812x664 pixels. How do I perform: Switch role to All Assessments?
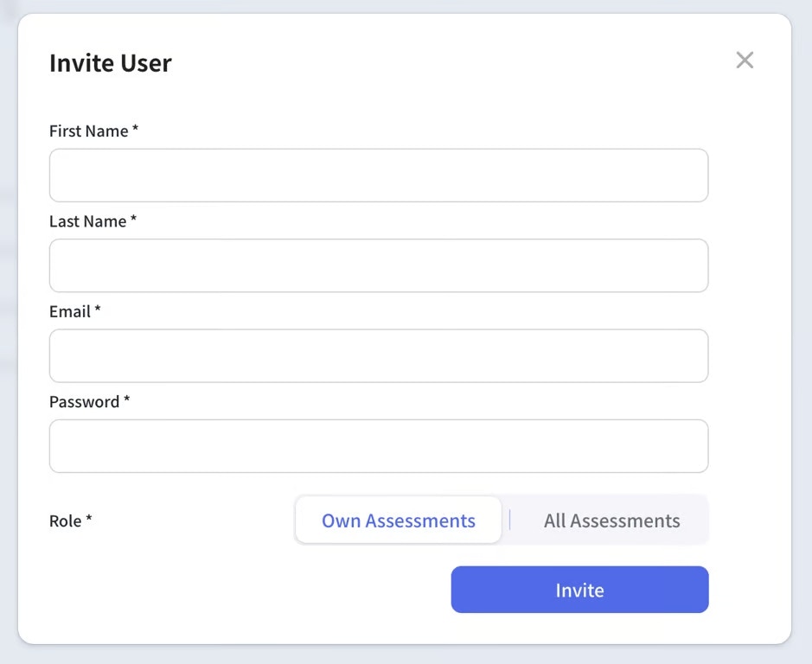click(611, 520)
